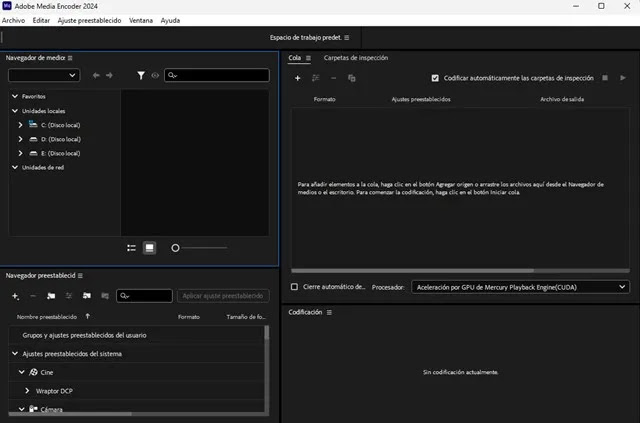Open Add Output sliders icon in queue

316,78
